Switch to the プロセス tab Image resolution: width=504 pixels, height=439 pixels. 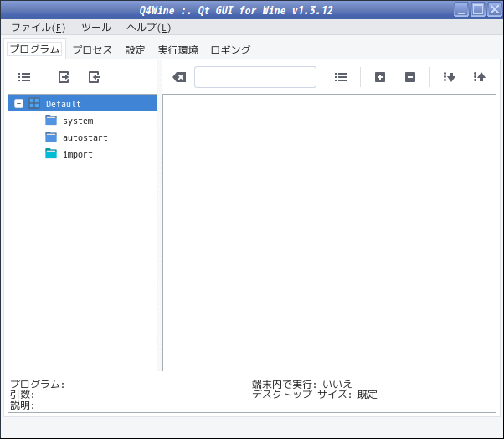coord(92,50)
